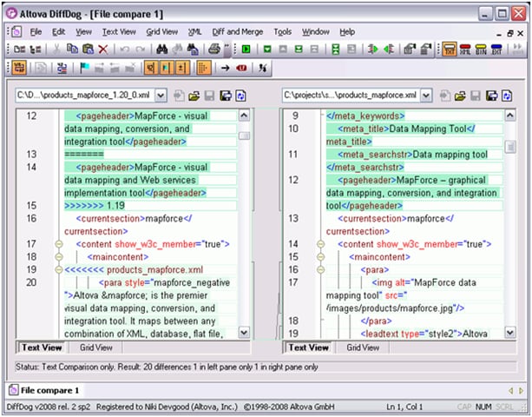Switch left pane to Grid View tab
Viewport: 532px width, 417px height.
coord(96,347)
